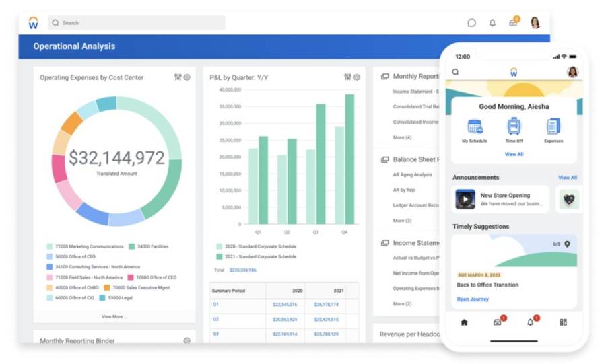The height and width of the screenshot is (364, 606).
Task: Click View More under expenses legend
Action: (x=114, y=316)
